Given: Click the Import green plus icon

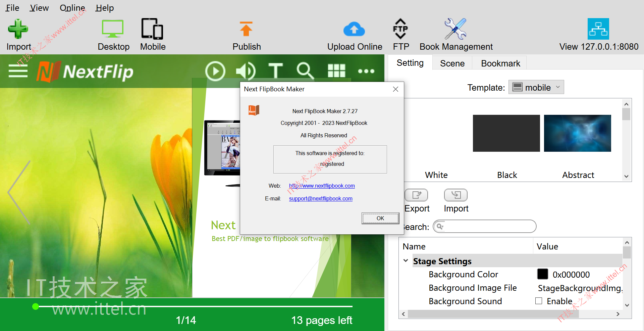Looking at the screenshot, I should [x=18, y=29].
